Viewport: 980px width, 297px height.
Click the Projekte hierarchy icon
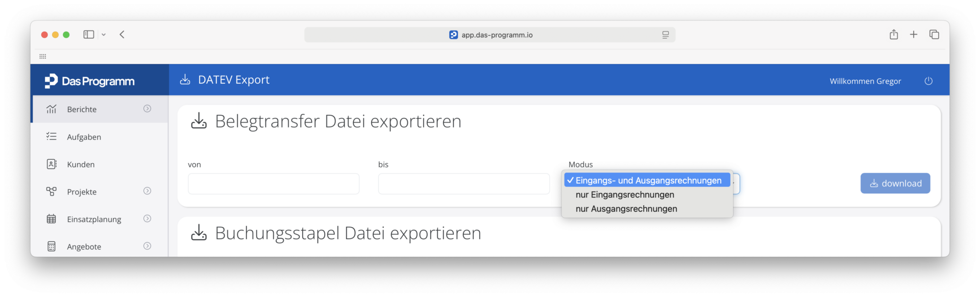(x=52, y=191)
